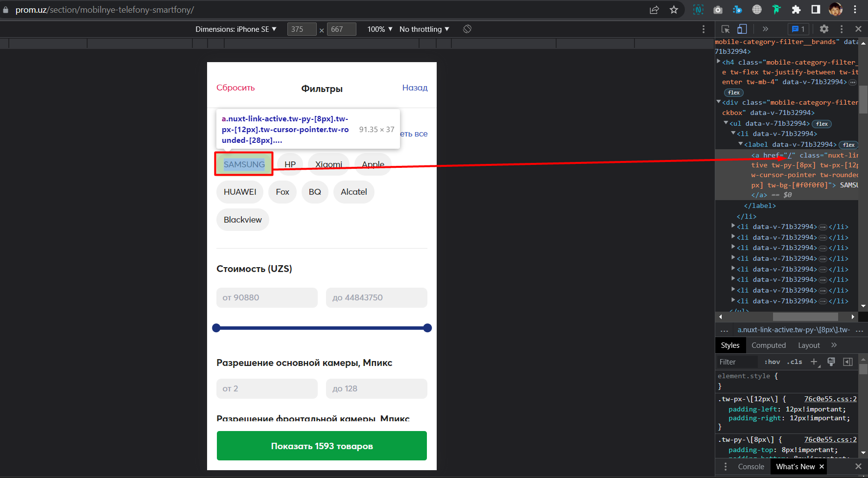
Task: Open the 76c0e55.css:2 link for .tw-py rule
Action: pyautogui.click(x=830, y=439)
